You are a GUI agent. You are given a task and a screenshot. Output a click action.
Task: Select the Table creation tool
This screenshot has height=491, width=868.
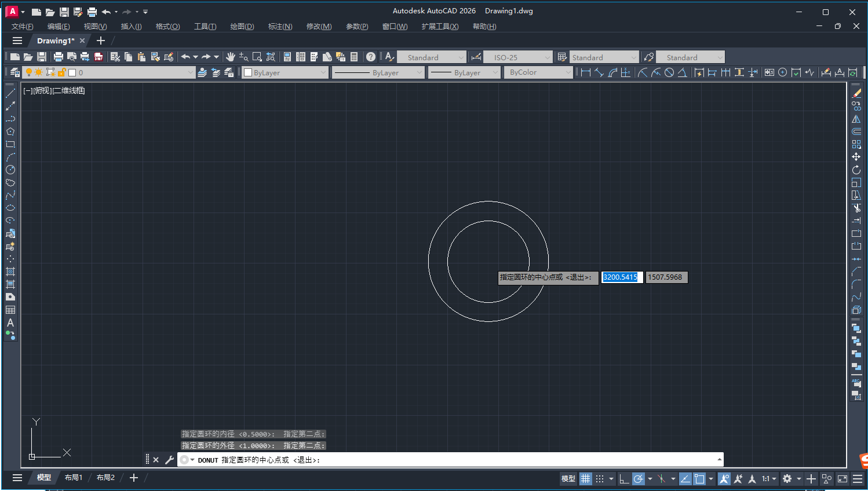pos(10,310)
